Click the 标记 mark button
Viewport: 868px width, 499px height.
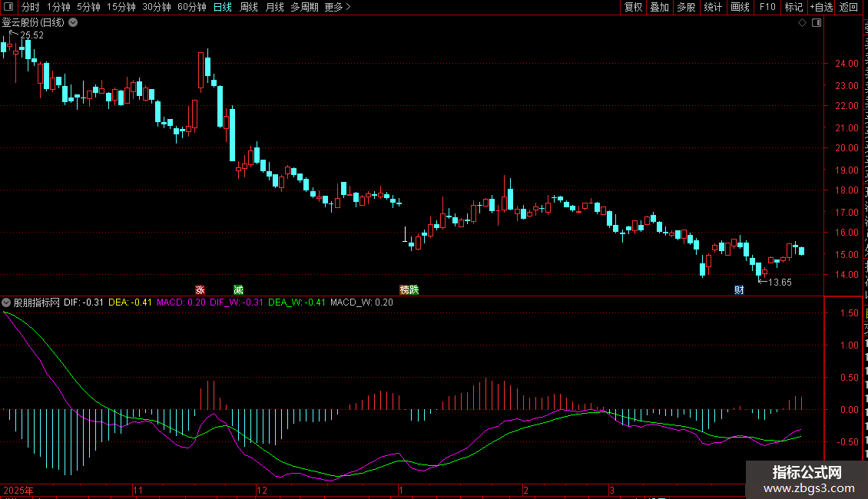[x=793, y=7]
